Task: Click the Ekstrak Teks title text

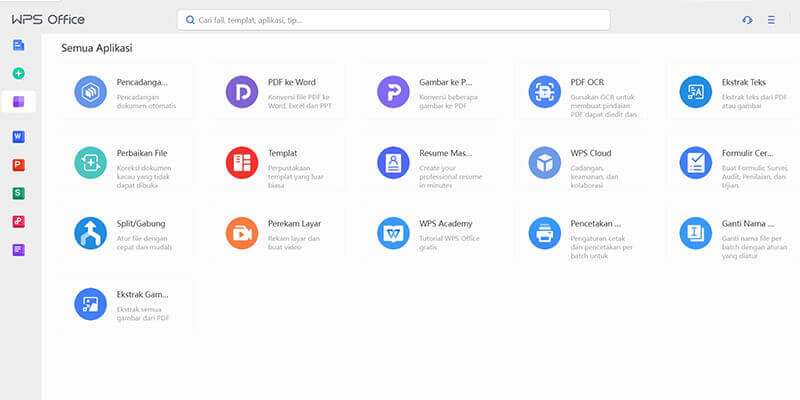Action: (743, 82)
